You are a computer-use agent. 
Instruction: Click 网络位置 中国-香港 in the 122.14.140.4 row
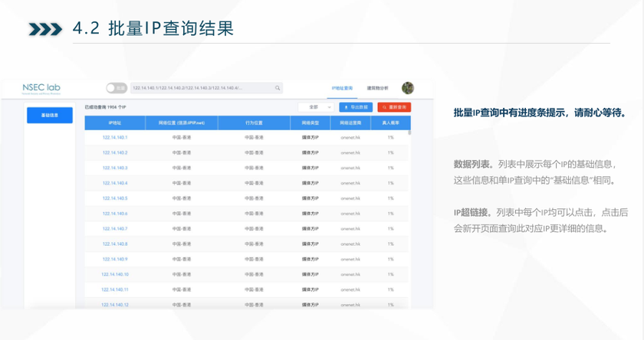(182, 183)
